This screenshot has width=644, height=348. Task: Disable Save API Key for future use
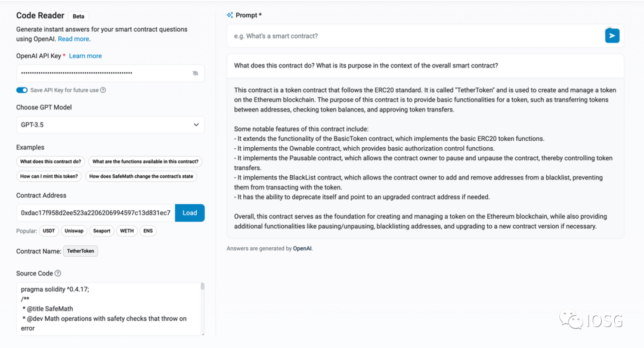tap(22, 91)
